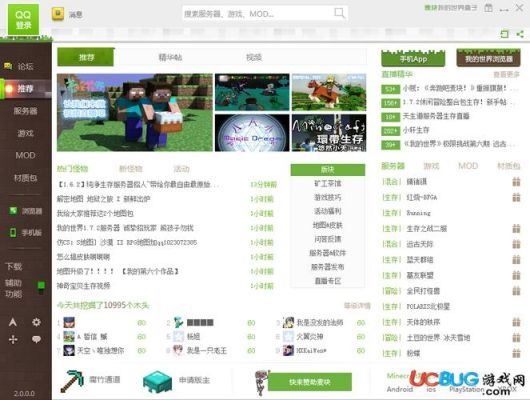Click the 快来赞助麦块 green button
The width and height of the screenshot is (530, 400).
[x=310, y=382]
